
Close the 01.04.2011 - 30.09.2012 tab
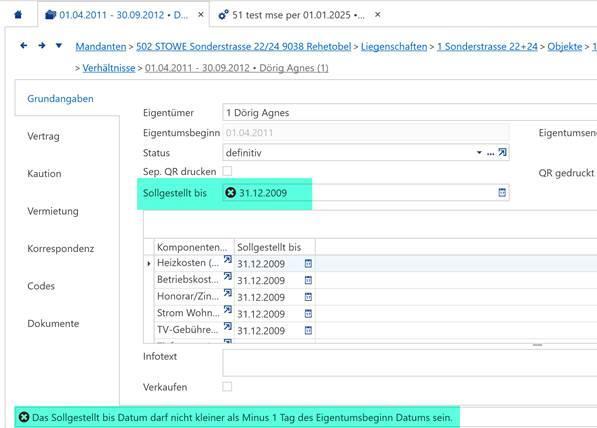tap(201, 14)
